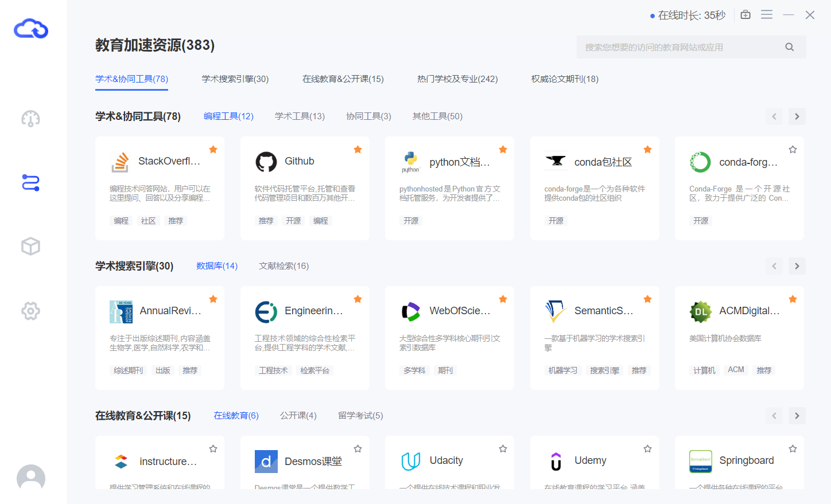Favorite Springboard using its star
Image resolution: width=831 pixels, height=504 pixels.
(x=793, y=449)
